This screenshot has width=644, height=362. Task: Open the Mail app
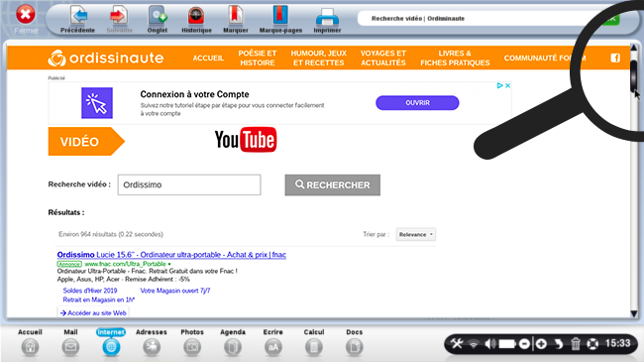[x=70, y=342]
